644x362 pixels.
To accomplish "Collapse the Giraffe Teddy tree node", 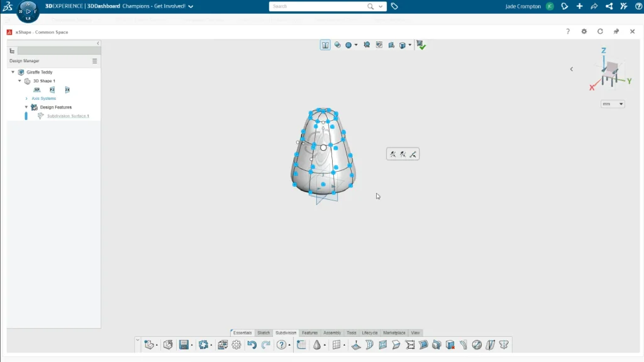I will pos(13,72).
